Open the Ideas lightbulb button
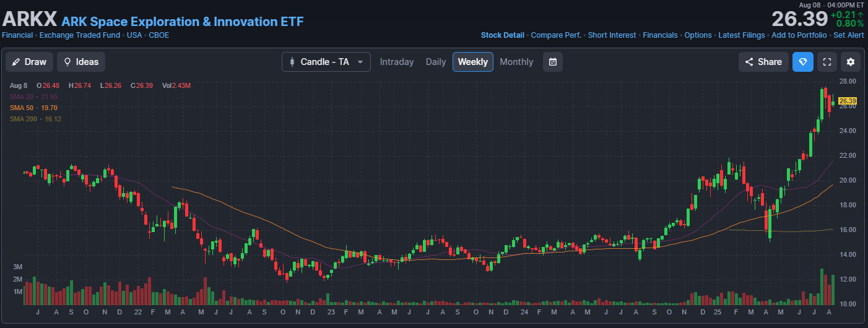This screenshot has width=868, height=328. [81, 62]
